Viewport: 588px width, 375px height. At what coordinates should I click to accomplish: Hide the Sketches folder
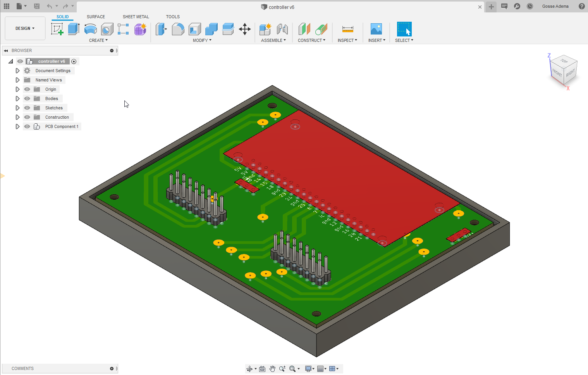pyautogui.click(x=27, y=108)
